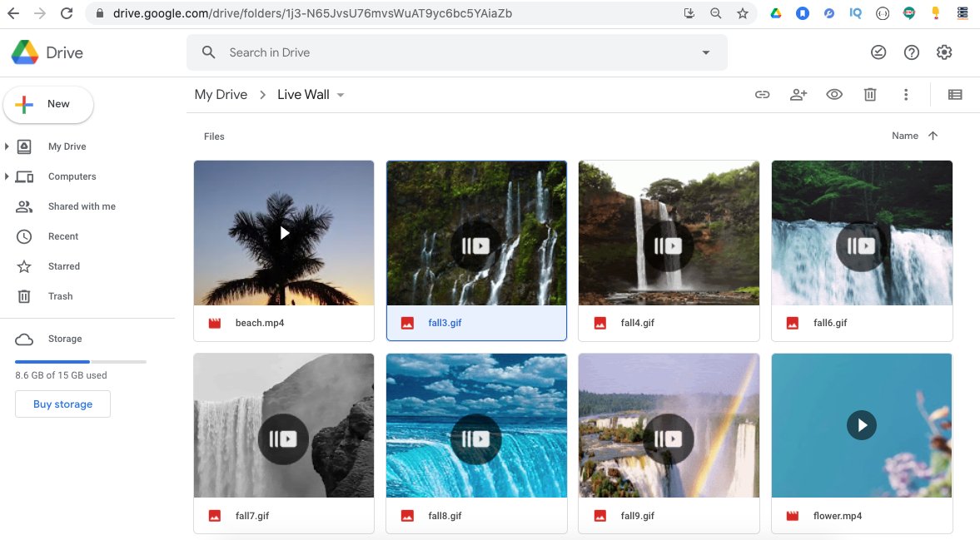Open the Trash section
The width and height of the screenshot is (980, 540).
pyautogui.click(x=60, y=296)
